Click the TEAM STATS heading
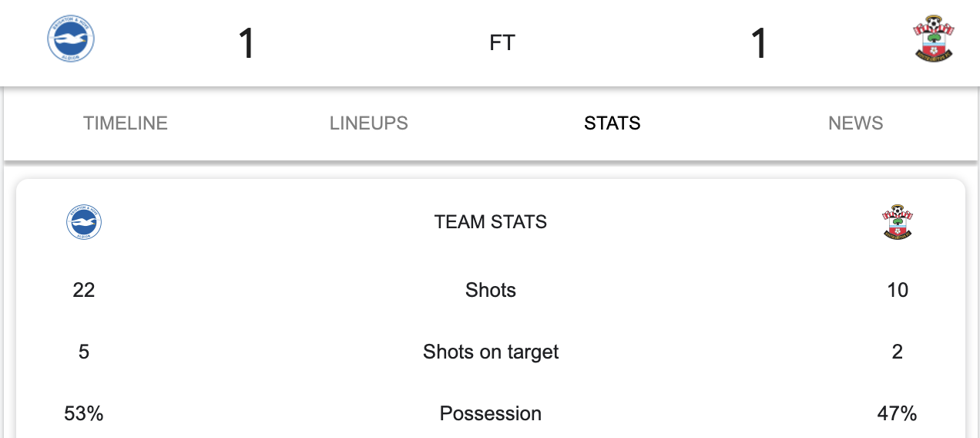This screenshot has height=438, width=980. 491,222
